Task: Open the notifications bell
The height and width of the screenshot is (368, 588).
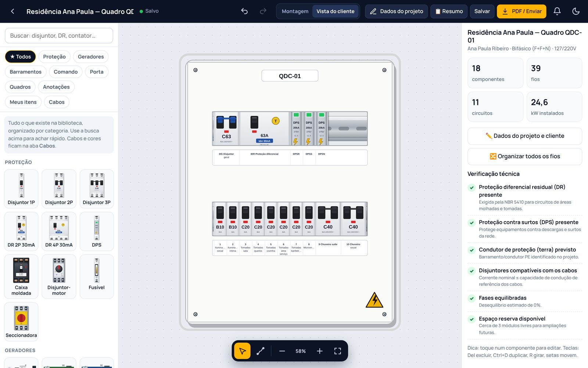Action: (557, 11)
